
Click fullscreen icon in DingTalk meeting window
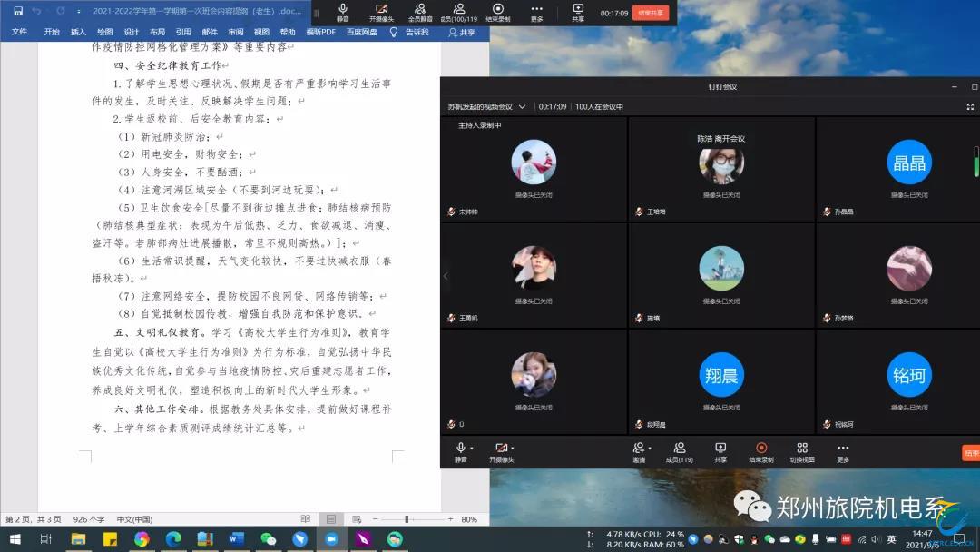[970, 107]
